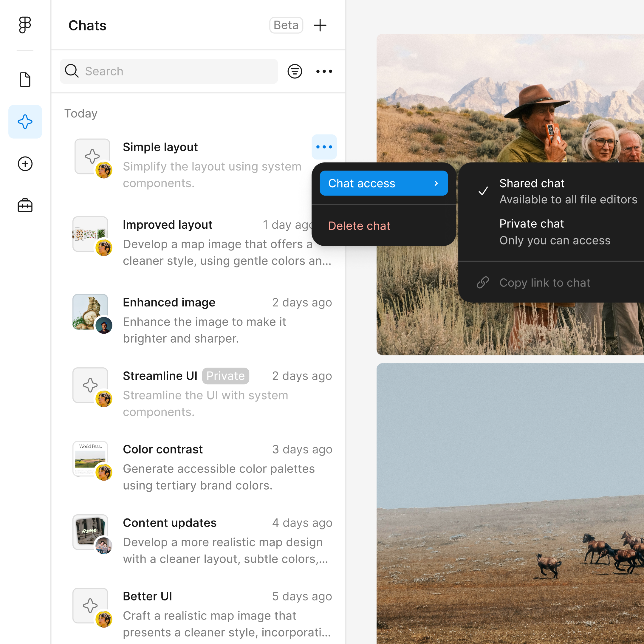Click the 'Today' section label
The width and height of the screenshot is (644, 644).
coord(81,113)
